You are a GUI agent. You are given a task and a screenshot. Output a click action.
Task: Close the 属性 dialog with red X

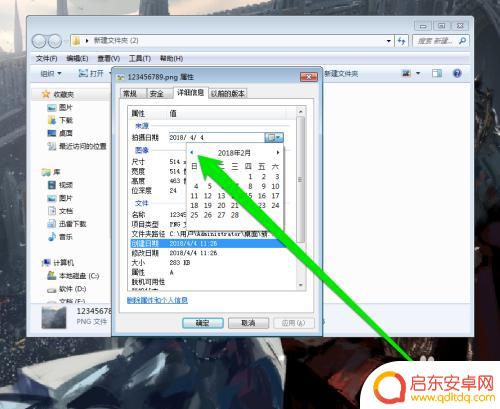(309, 77)
